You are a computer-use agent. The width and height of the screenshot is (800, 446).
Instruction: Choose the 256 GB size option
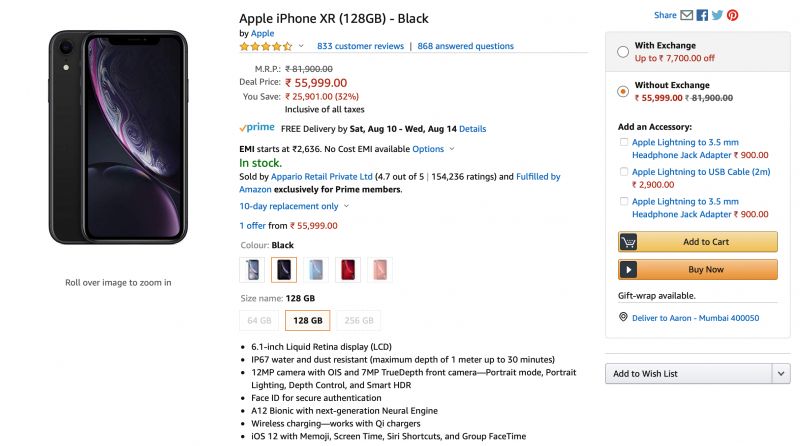tap(359, 320)
